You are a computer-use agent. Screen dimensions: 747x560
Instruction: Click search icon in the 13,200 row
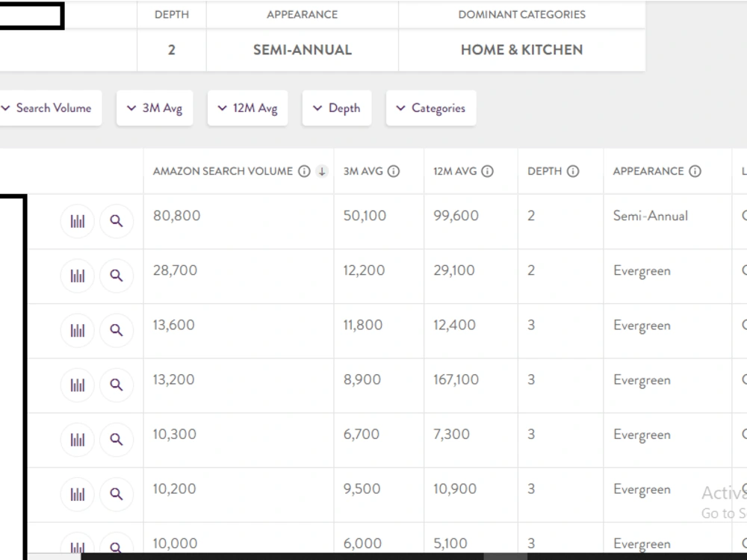tap(117, 385)
